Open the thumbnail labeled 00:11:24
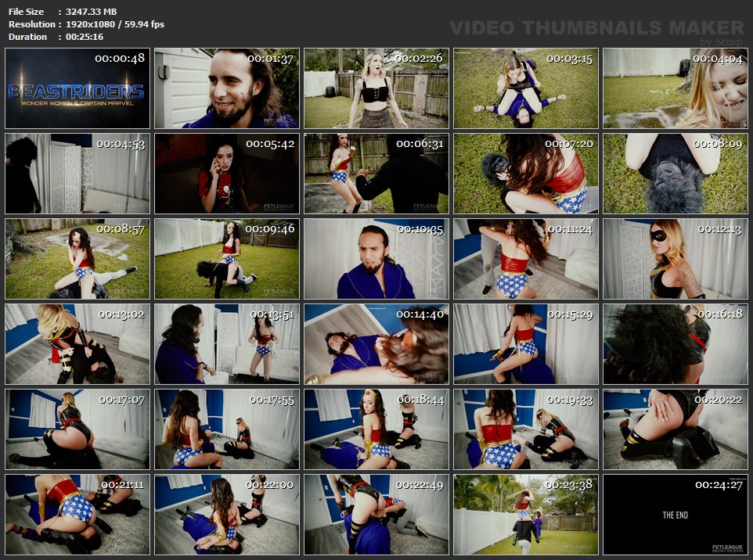Image resolution: width=753 pixels, height=560 pixels. tap(526, 259)
